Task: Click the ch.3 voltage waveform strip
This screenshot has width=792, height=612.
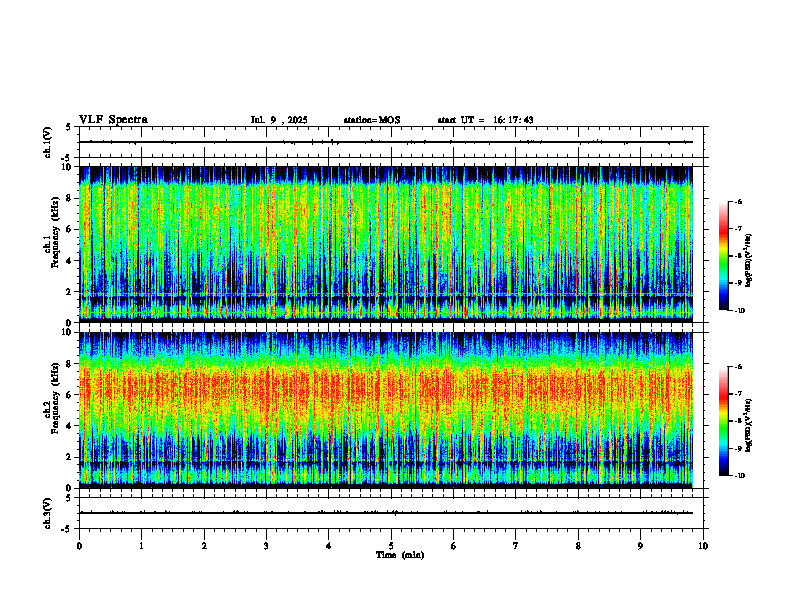Action: 391,513
